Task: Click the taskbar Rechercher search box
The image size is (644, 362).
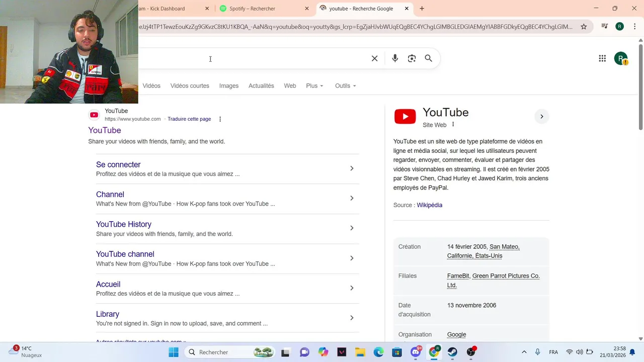Action: (230, 352)
